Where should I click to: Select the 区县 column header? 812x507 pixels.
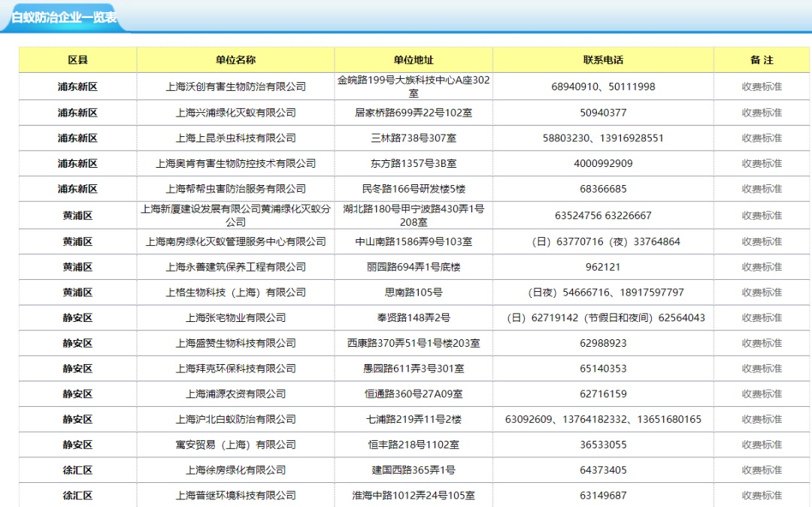coord(77,59)
